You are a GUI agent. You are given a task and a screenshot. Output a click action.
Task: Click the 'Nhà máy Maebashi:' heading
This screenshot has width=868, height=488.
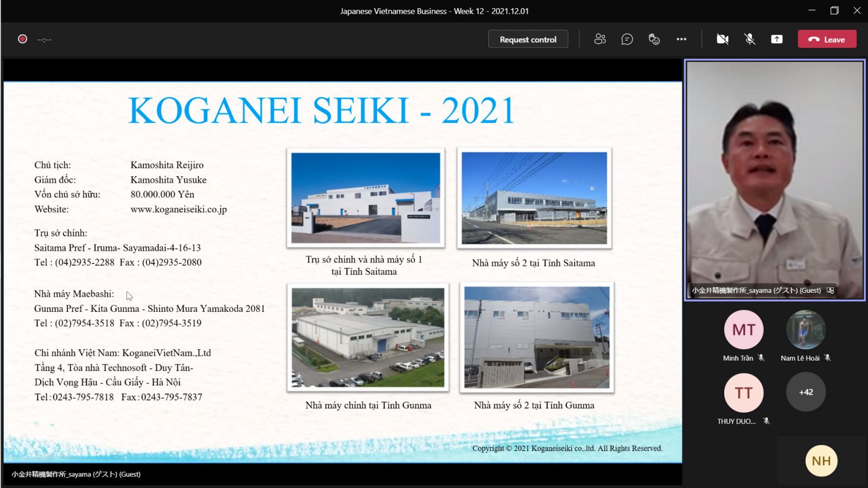74,294
